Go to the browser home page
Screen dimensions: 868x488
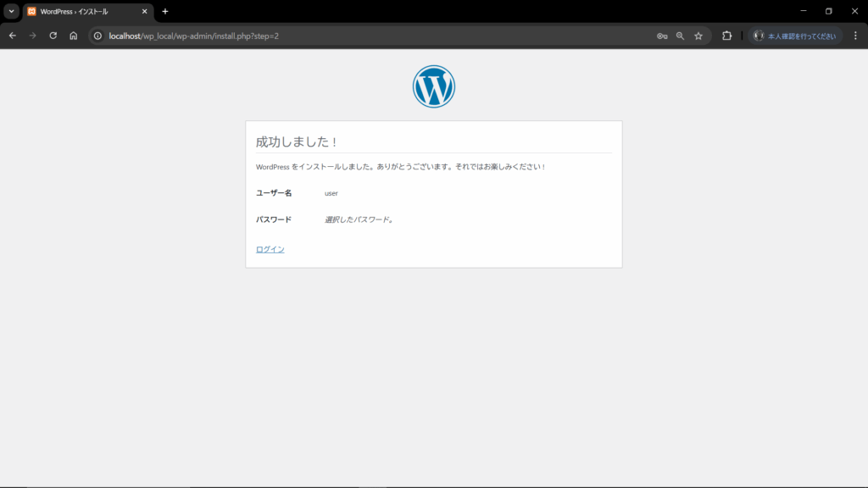(74, 36)
